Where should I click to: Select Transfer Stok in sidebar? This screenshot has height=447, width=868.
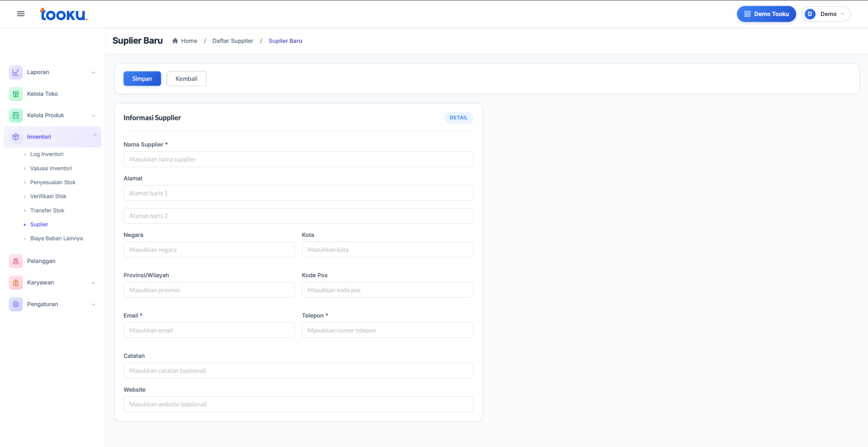(47, 211)
